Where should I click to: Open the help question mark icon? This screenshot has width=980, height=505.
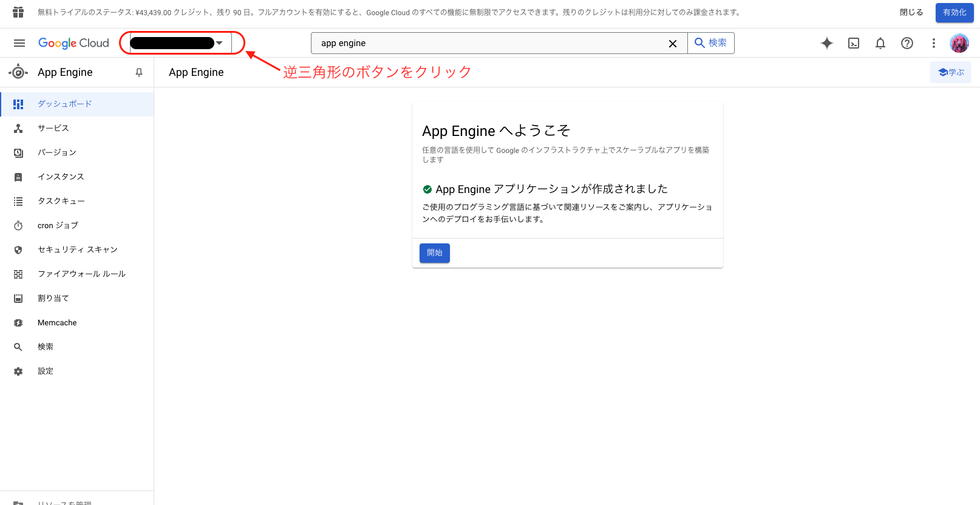click(x=907, y=43)
